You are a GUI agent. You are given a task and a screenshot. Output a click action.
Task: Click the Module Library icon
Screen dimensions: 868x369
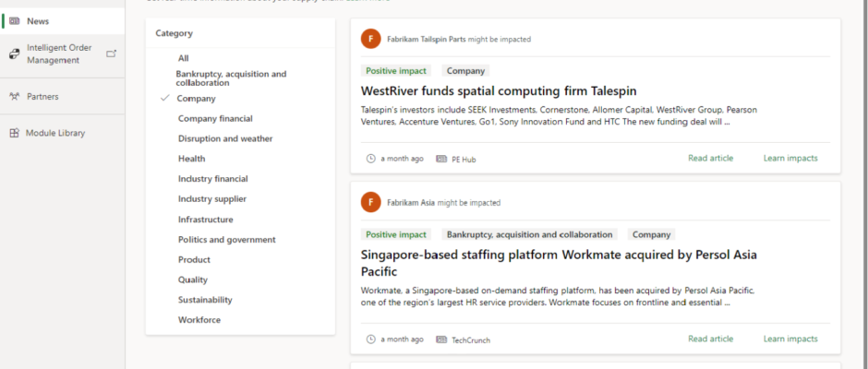pos(15,133)
